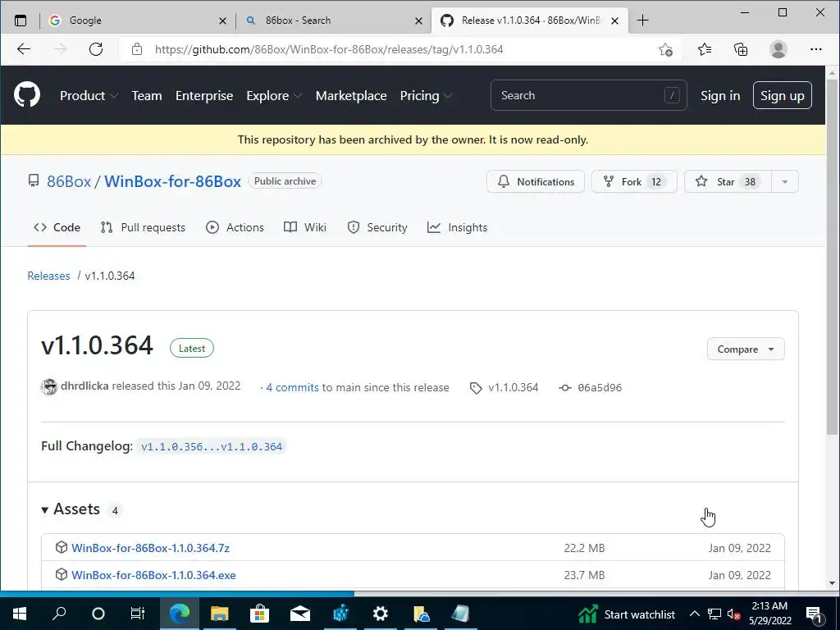Add page to favorites star-plus icon

pyautogui.click(x=665, y=49)
